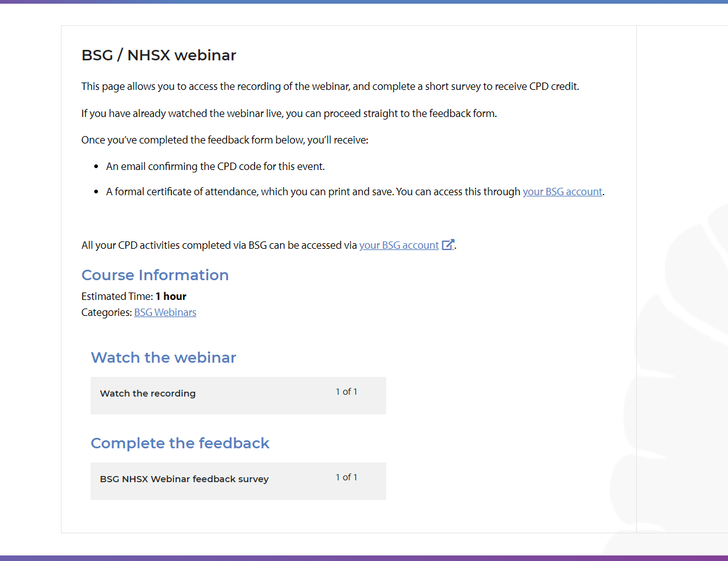The height and width of the screenshot is (561, 728).
Task: Click the 'An email confirming the CPD code' bullet
Action: pyautogui.click(x=216, y=166)
